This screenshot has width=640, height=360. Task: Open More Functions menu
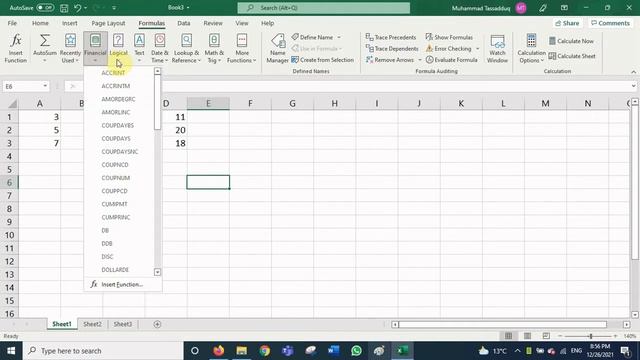[242, 48]
